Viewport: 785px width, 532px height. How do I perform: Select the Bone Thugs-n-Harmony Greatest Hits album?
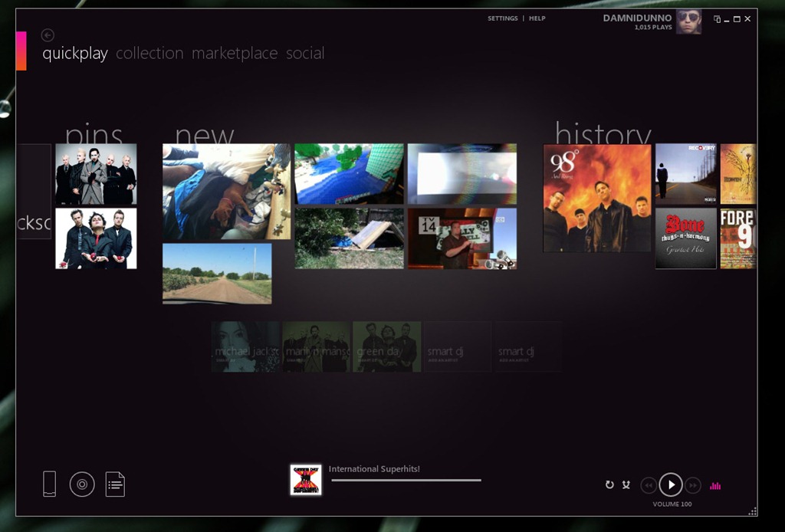(685, 238)
